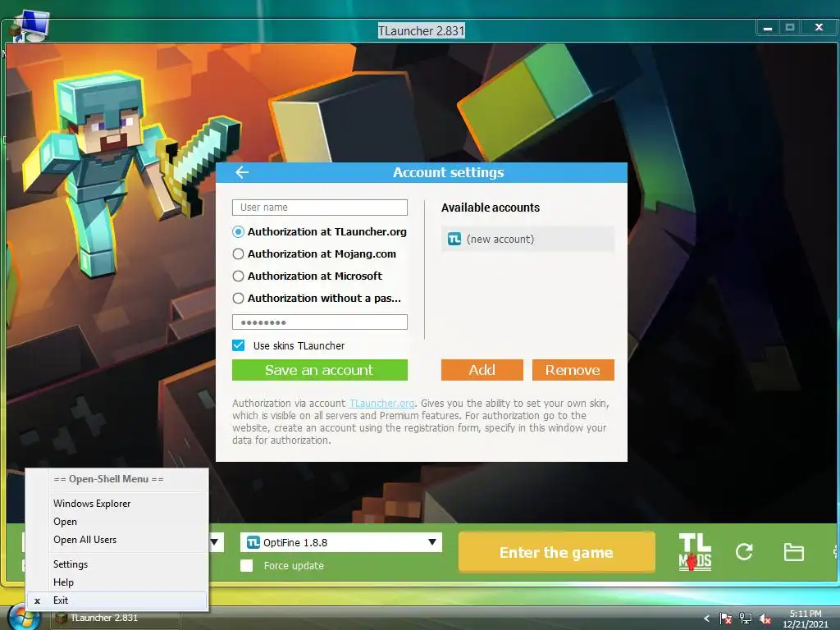Enable the Force update checkbox
840x630 pixels.
[246, 566]
